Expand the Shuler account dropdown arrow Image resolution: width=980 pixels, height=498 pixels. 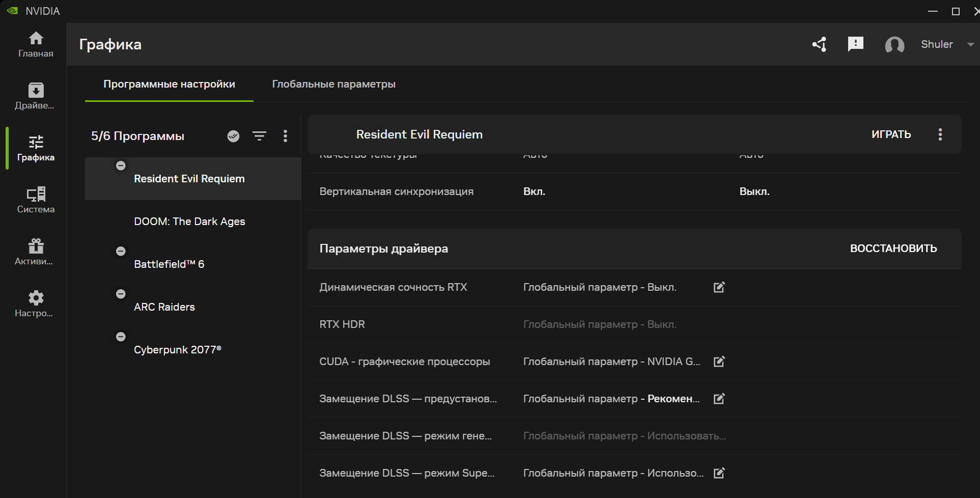970,44
